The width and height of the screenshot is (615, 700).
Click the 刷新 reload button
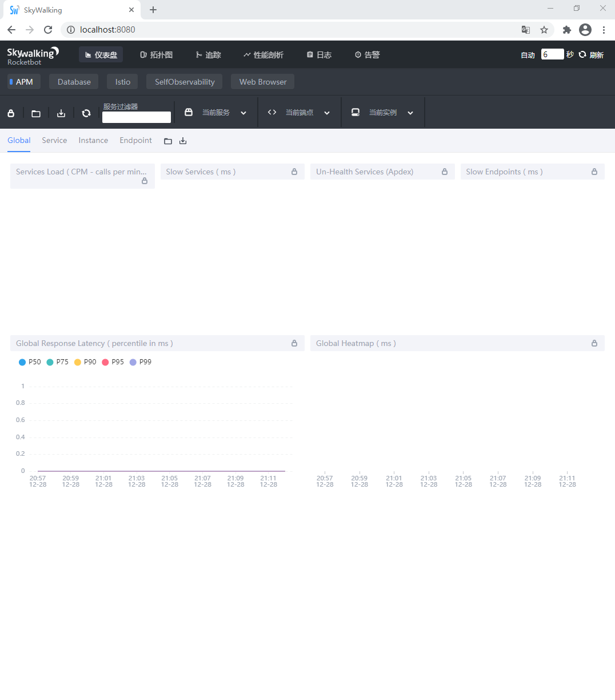(591, 55)
